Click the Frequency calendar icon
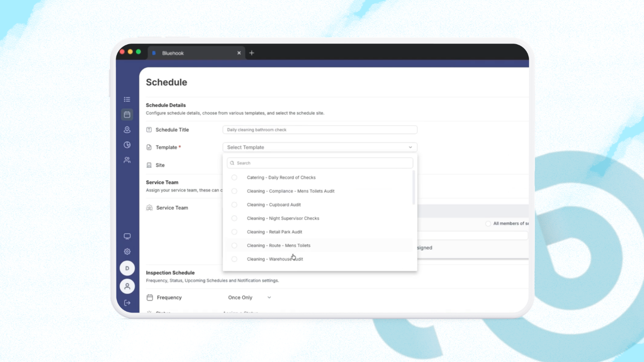The width and height of the screenshot is (644, 362). (x=150, y=297)
